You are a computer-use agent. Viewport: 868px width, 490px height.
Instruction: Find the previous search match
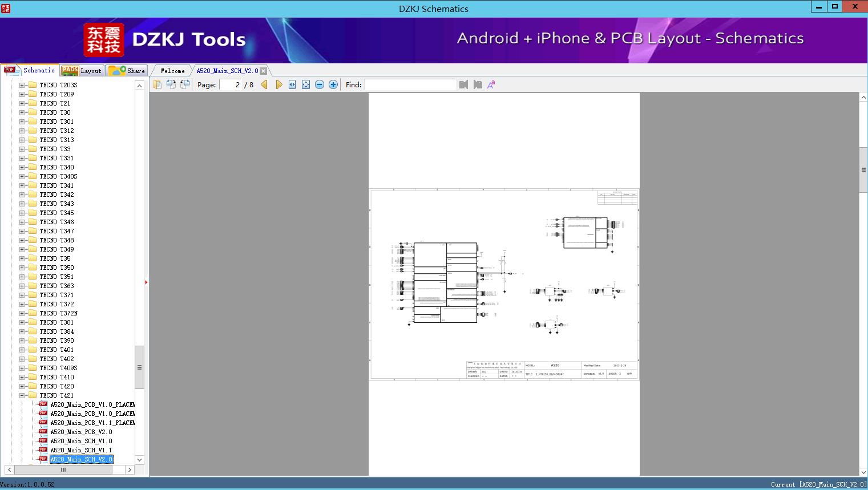point(463,84)
